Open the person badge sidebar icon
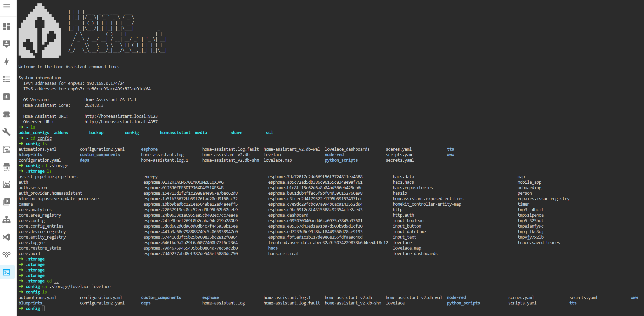Screen dimensions: 644x316 pyautogui.click(x=7, y=44)
